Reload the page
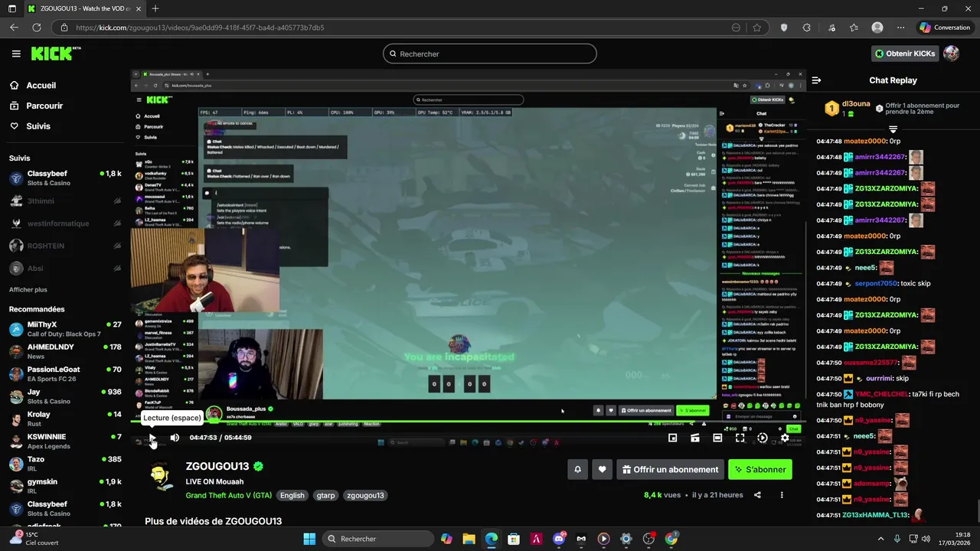Viewport: 980px width, 551px height. 37,28
